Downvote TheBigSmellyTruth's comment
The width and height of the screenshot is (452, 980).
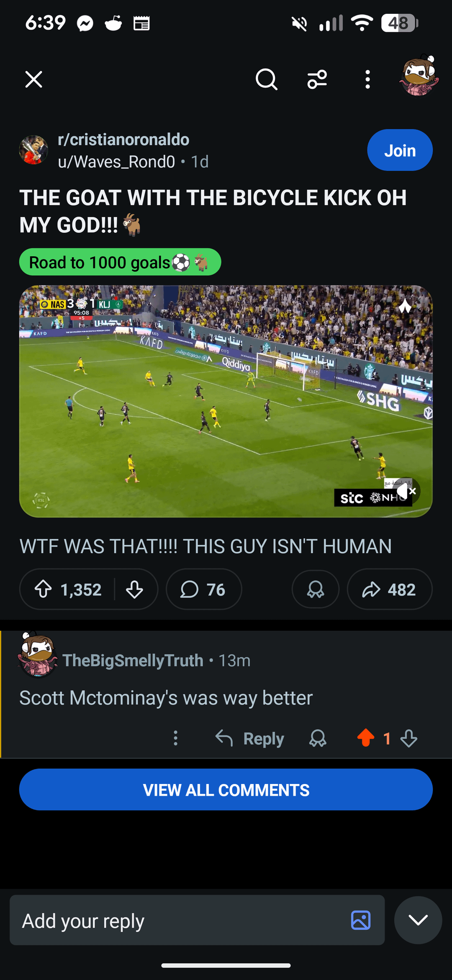409,738
